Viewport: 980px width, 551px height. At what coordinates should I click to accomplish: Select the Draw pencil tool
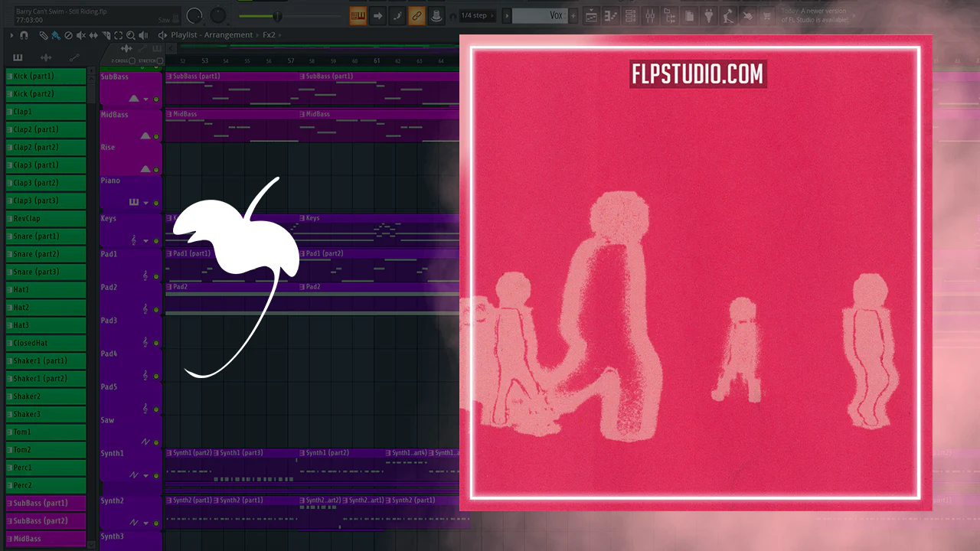44,35
